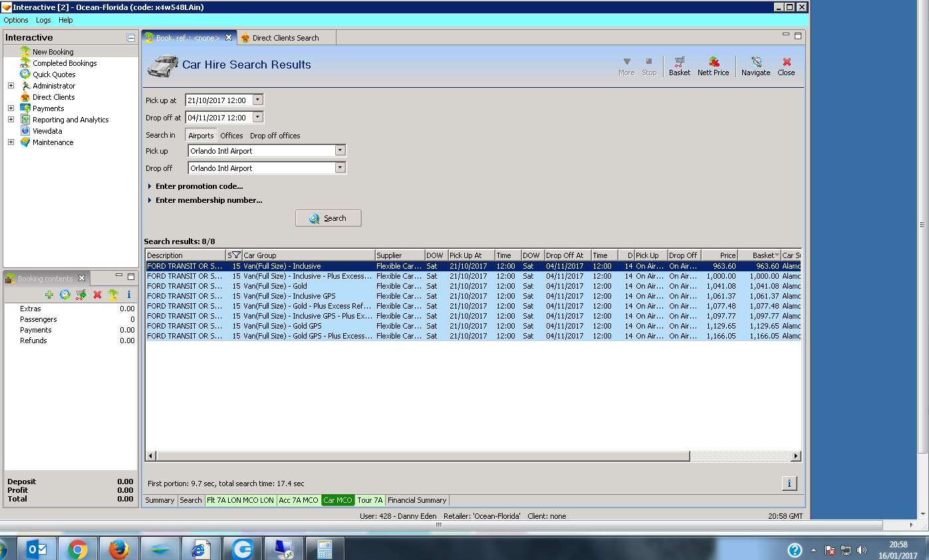Open Firefox from the Windows taskbar

tap(119, 549)
